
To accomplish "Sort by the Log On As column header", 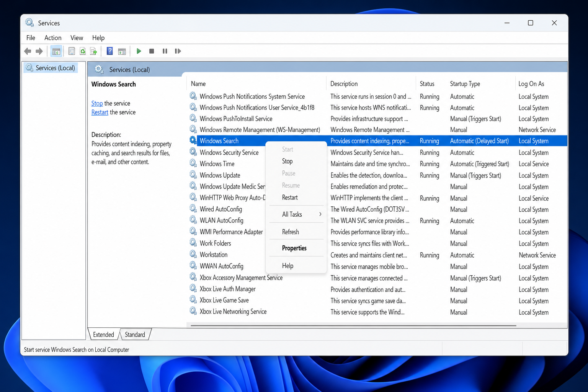I will tap(541, 83).
